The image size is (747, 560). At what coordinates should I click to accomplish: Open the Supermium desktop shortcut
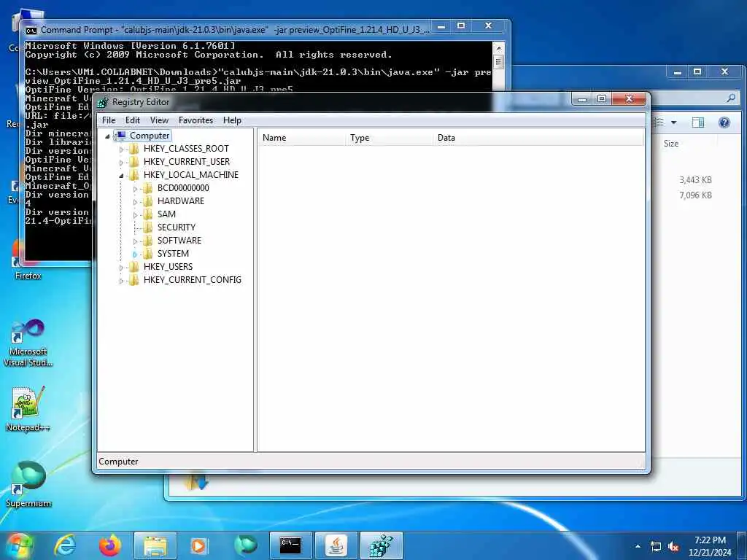tap(28, 484)
